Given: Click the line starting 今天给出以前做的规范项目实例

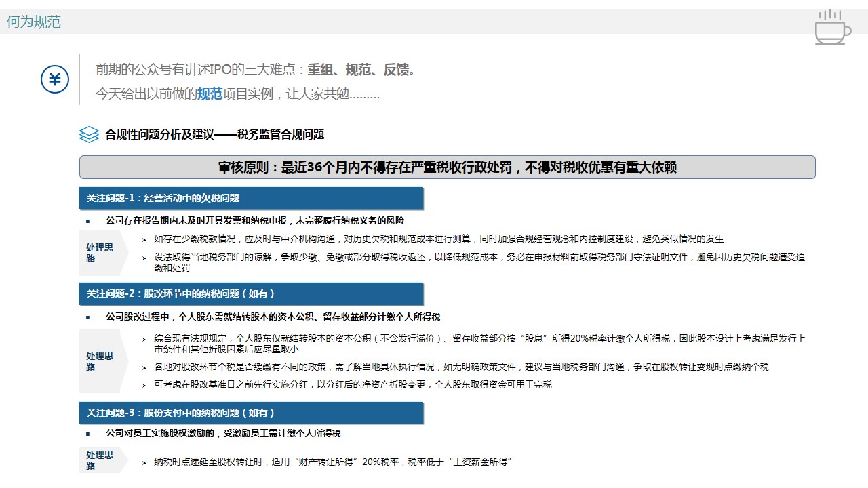Looking at the screenshot, I should pos(237,94).
